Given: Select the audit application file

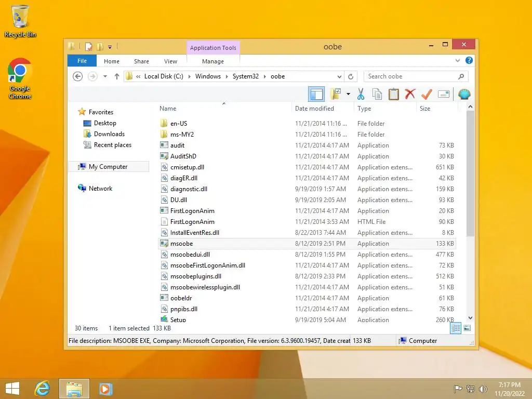Looking at the screenshot, I should [307, 145].
